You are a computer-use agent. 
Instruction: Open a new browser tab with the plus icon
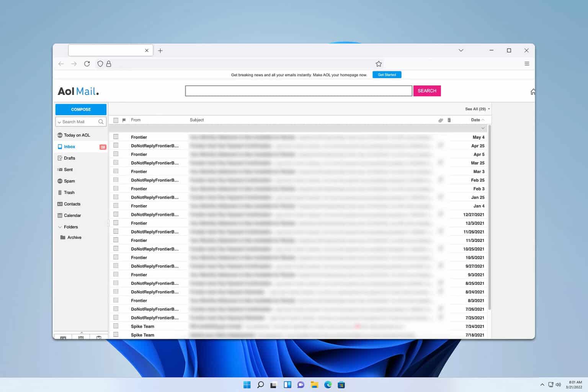[x=160, y=51]
